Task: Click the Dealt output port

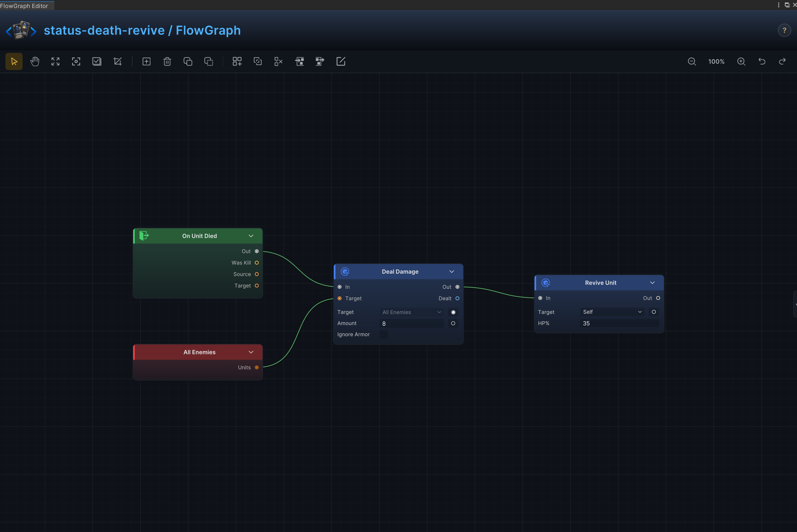Action: [457, 298]
